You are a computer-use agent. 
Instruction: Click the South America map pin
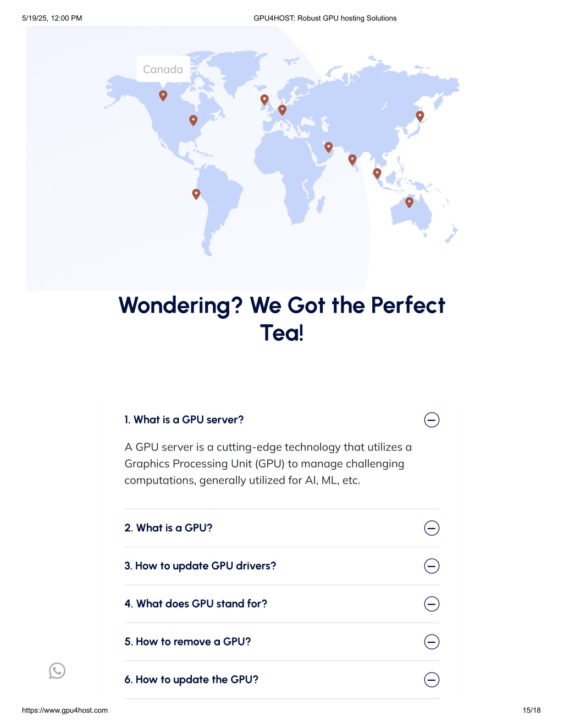(196, 194)
